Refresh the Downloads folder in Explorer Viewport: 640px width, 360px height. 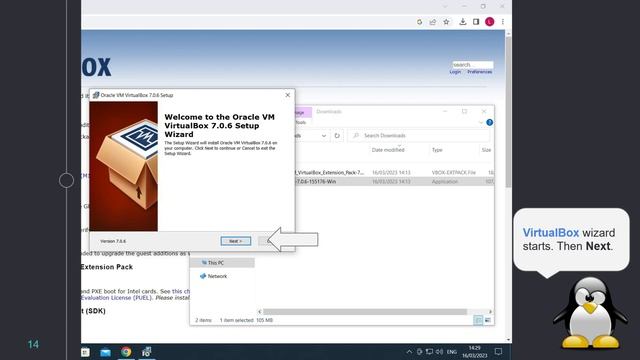tap(337, 136)
